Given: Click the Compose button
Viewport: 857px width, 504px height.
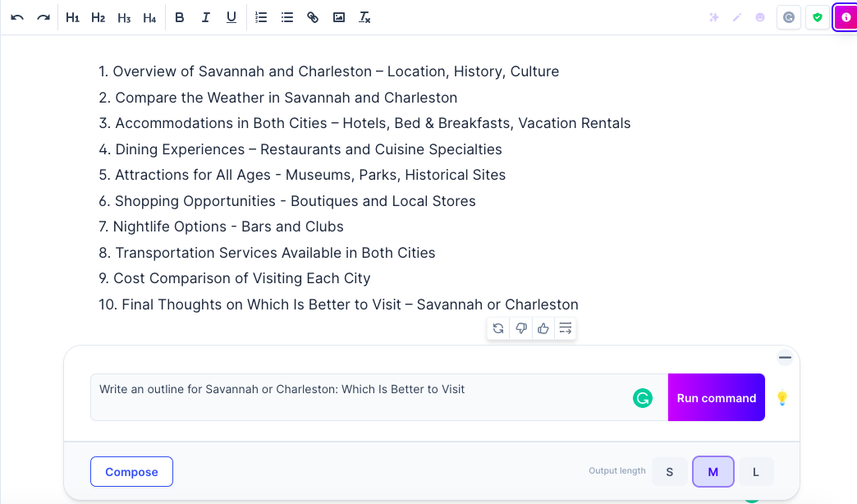Looking at the screenshot, I should tap(131, 472).
